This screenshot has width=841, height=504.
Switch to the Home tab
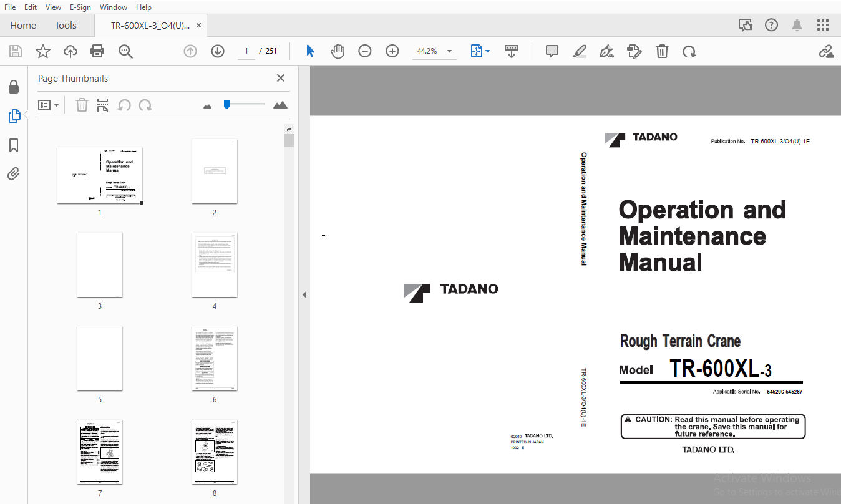[x=23, y=26]
